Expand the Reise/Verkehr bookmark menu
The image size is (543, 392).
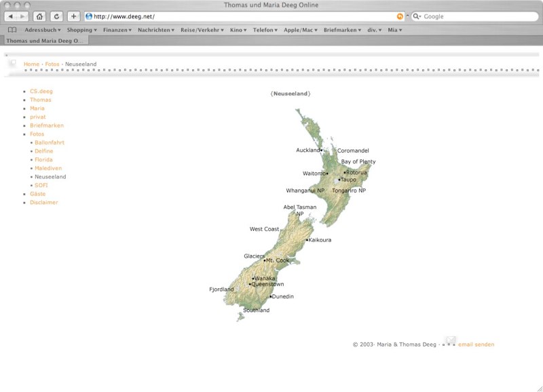point(202,30)
